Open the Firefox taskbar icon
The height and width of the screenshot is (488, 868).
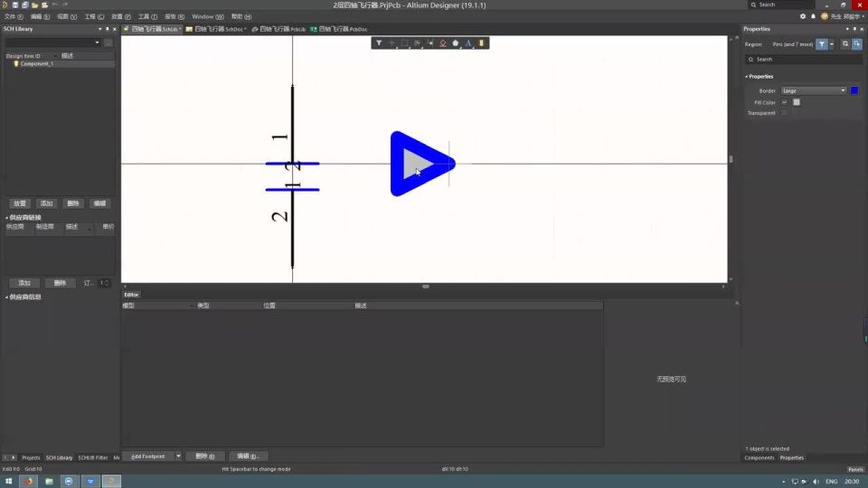coord(28,482)
